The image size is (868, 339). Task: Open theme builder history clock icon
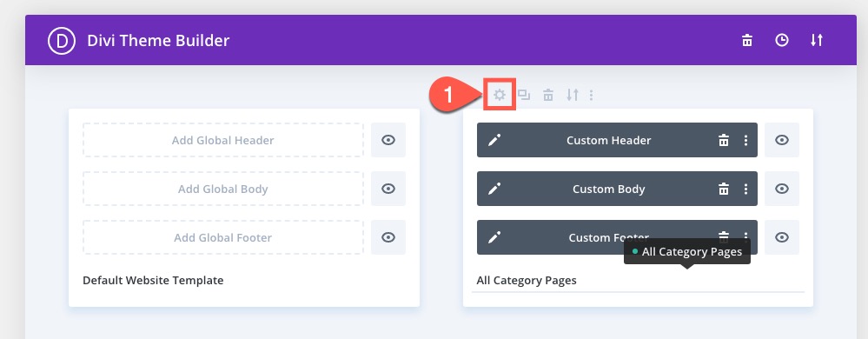pos(782,41)
